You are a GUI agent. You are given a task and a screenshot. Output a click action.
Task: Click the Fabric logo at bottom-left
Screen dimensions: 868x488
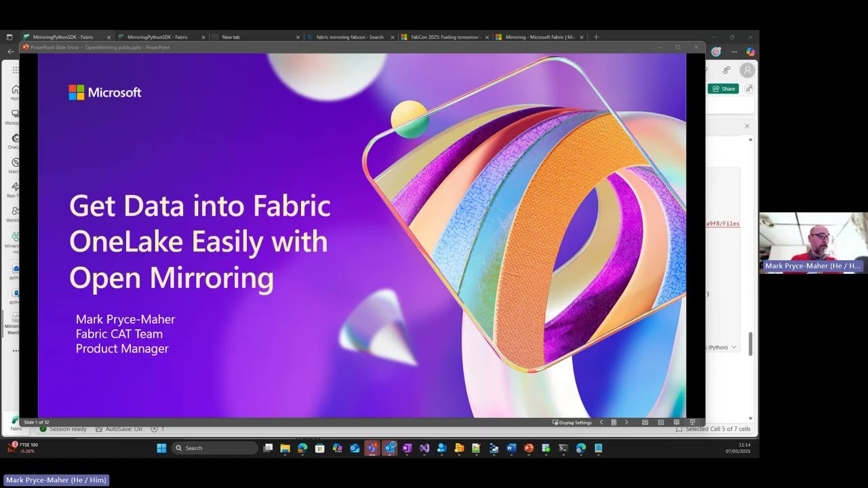coord(15,422)
